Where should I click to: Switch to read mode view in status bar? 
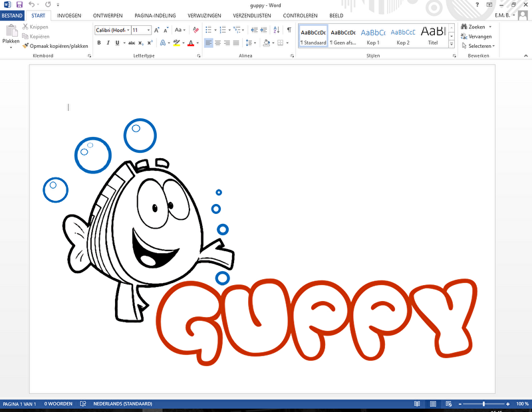point(417,404)
